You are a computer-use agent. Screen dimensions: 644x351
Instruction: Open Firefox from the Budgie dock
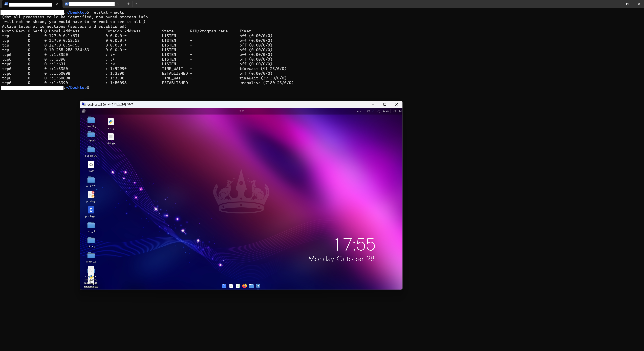pos(245,286)
